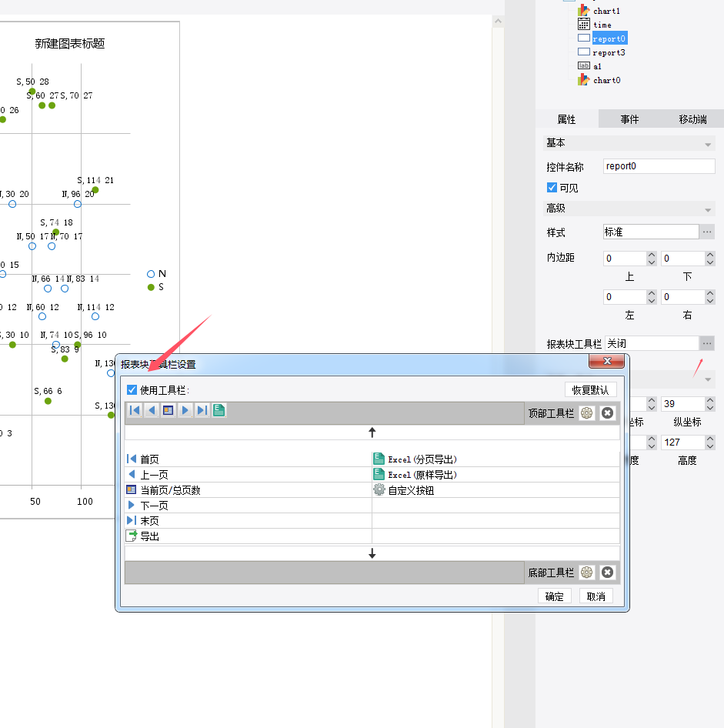
Task: Move selected button up to top toolbar
Action: pyautogui.click(x=372, y=432)
